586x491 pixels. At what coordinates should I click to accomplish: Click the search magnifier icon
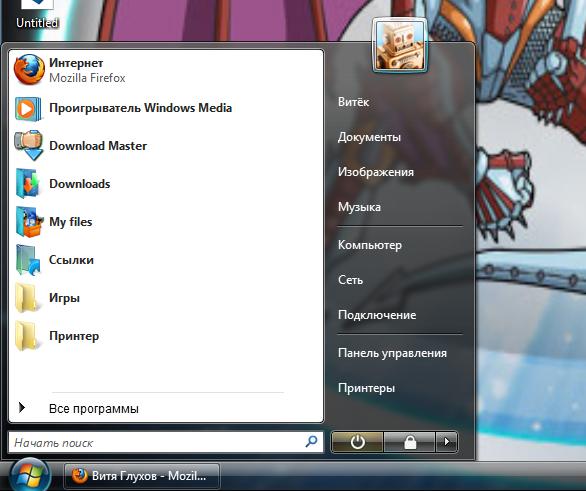311,442
